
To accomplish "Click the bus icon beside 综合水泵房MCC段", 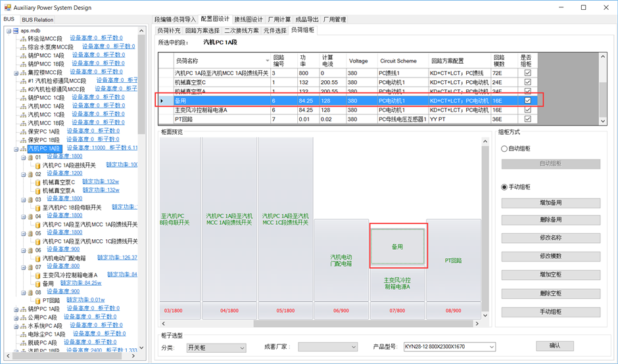I will pos(23,47).
